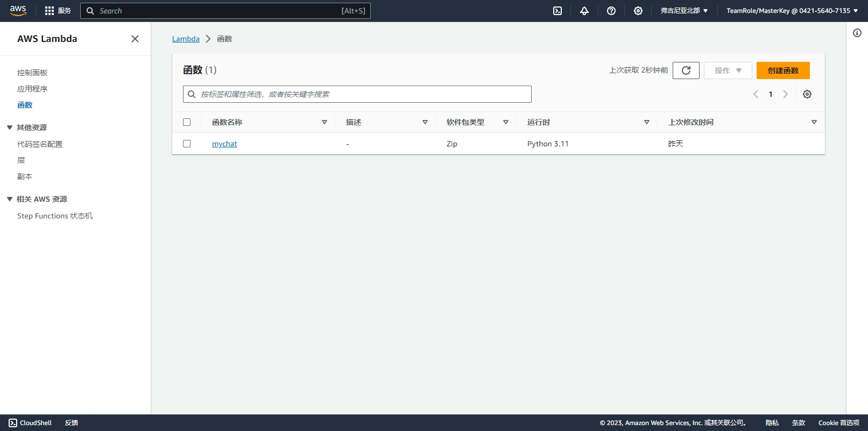This screenshot has width=868, height=431.
Task: Toggle the select-all functions checkbox
Action: pos(187,122)
